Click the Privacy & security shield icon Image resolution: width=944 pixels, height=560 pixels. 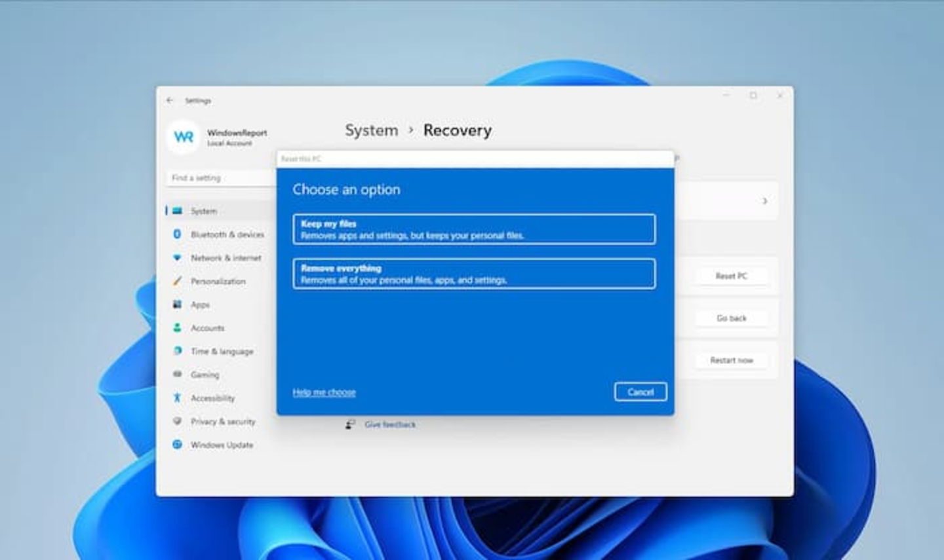pyautogui.click(x=177, y=421)
